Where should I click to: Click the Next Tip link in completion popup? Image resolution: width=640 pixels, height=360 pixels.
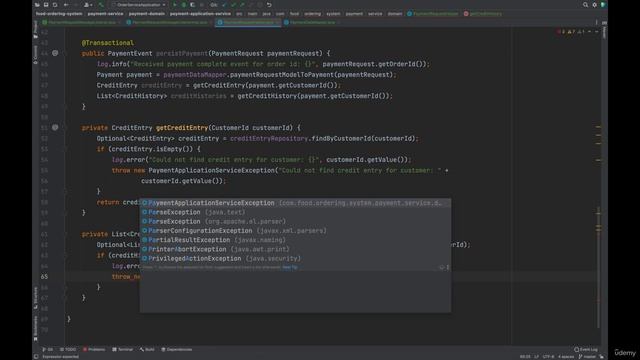pos(290,267)
